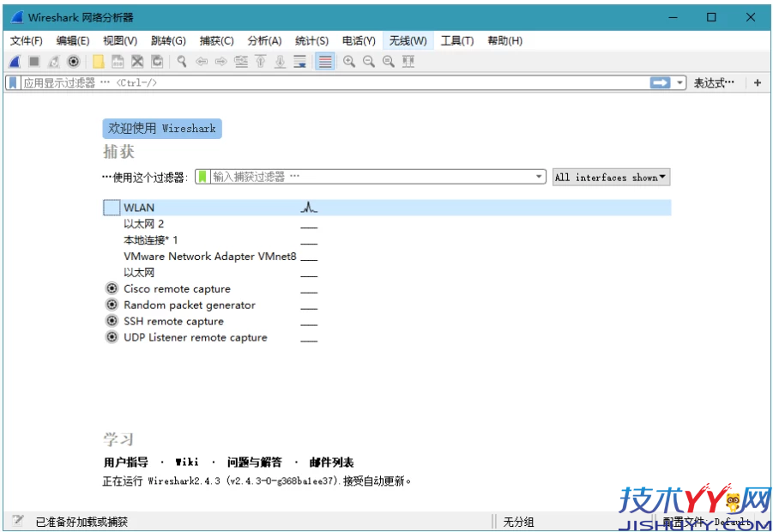
Task: Open the All interfaces shown dropdown
Action: pos(610,177)
